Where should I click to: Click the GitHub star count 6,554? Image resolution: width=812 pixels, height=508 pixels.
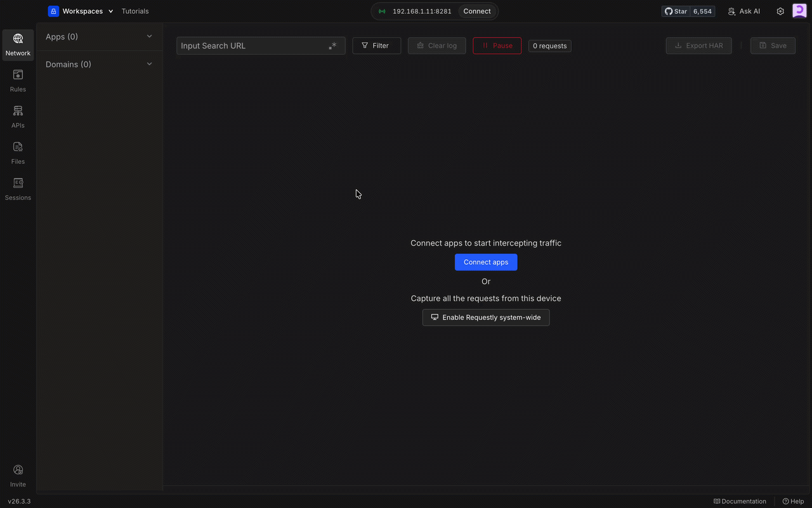click(703, 11)
